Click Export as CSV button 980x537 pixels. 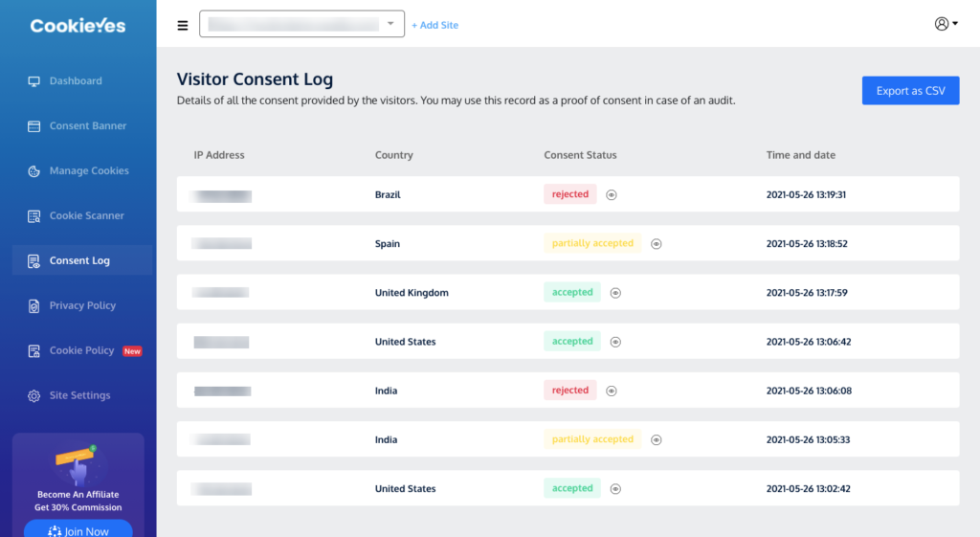pos(910,91)
